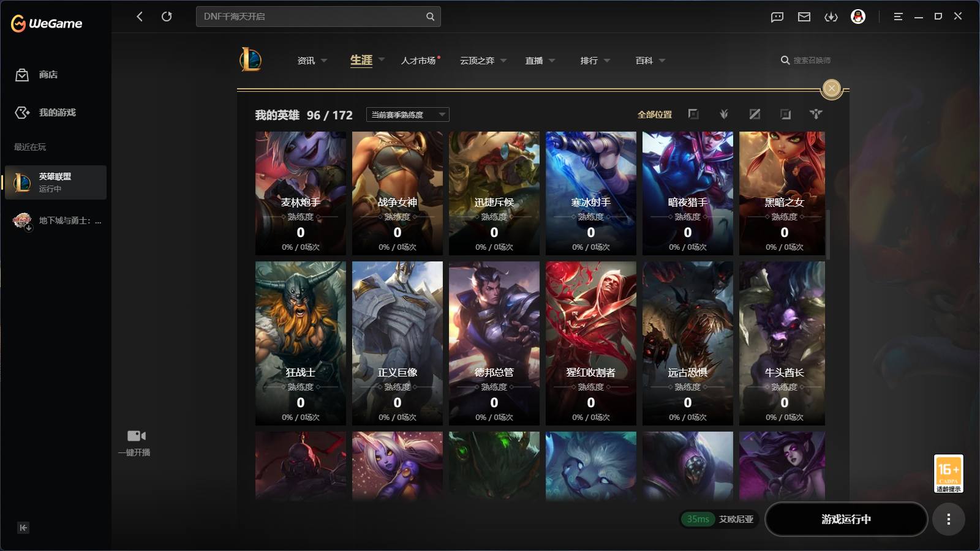This screenshot has width=980, height=551.
Task: Open the 正义巨像 hero card
Action: click(x=398, y=343)
